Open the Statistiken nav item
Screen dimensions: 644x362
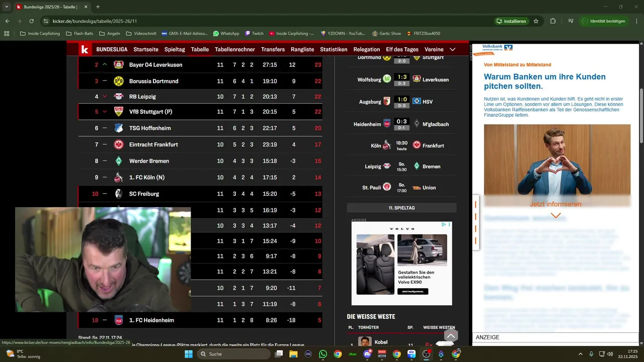pos(334,49)
